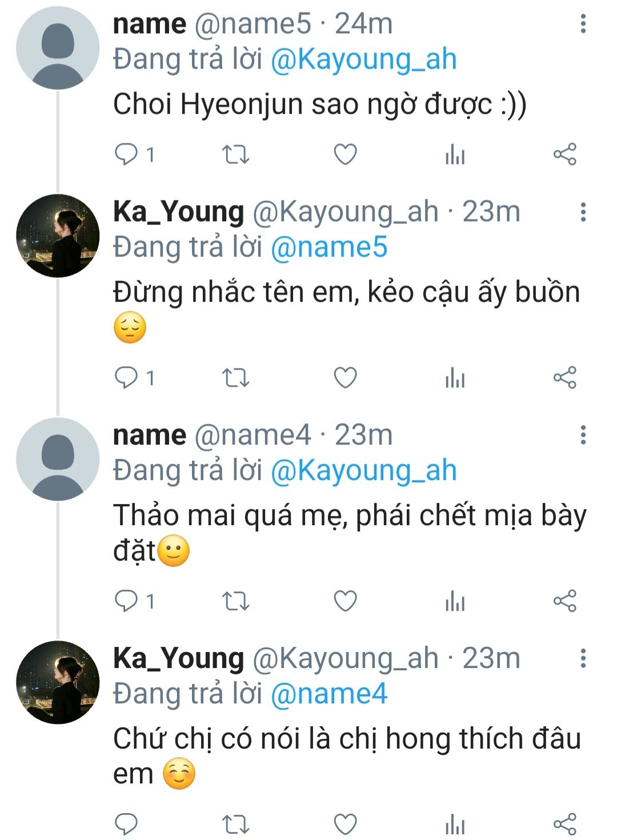
Task: View analytics for name5's tweet
Action: 455,155
